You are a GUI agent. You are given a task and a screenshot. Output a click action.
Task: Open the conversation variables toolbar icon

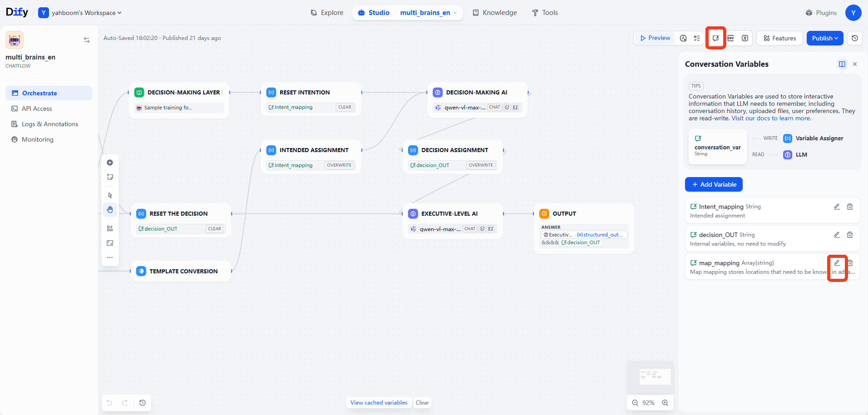716,38
